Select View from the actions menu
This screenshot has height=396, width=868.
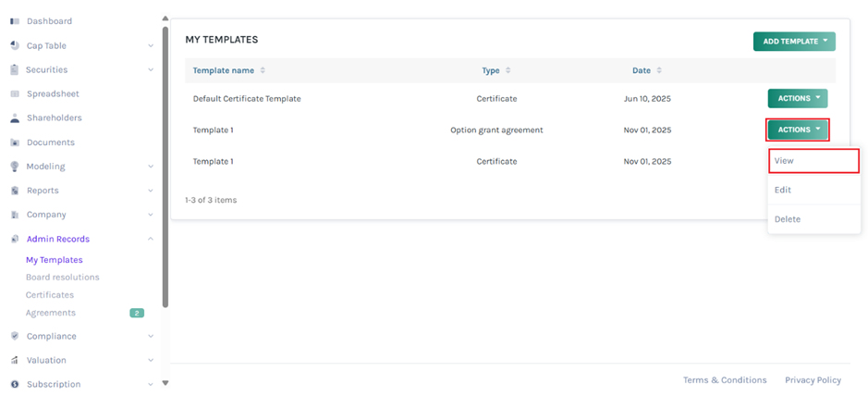tap(813, 161)
